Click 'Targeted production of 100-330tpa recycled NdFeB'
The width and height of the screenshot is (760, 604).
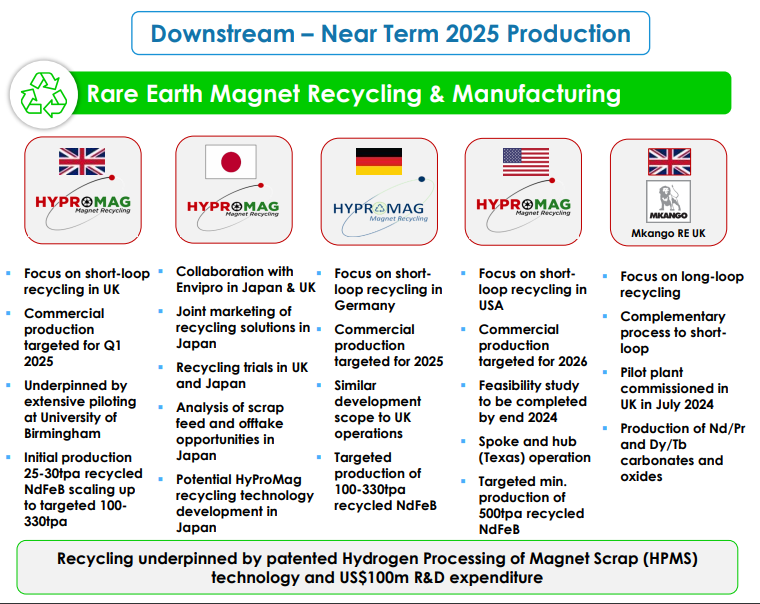pos(385,481)
